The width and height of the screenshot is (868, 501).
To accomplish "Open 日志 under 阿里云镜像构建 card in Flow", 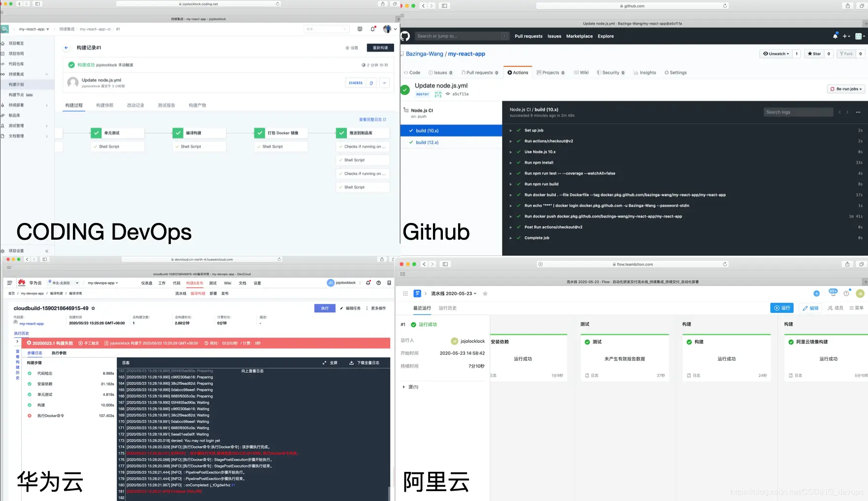I will (796, 376).
